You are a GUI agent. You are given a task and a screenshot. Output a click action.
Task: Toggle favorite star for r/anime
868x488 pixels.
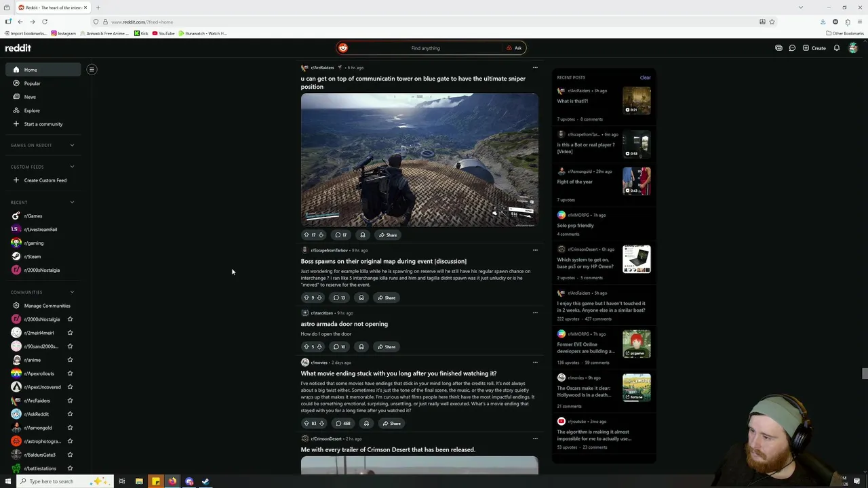[x=70, y=360]
